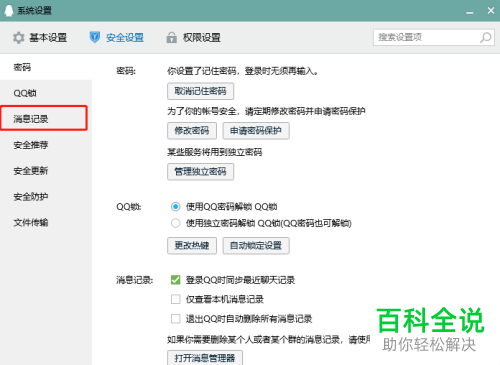Click the QQ锁: section label
Viewport: 500px width, 365px height.
[129, 207]
